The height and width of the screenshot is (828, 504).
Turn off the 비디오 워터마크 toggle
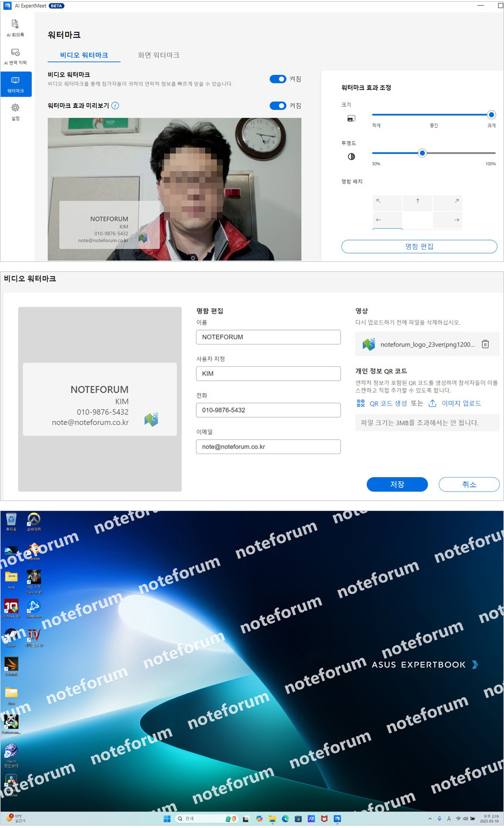click(x=278, y=79)
